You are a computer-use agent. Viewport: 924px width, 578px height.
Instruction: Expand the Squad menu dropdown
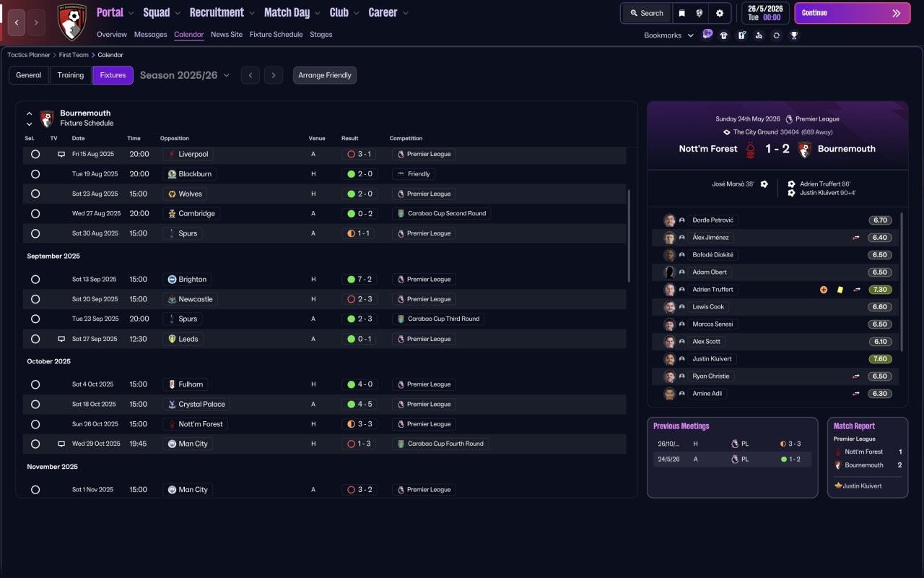click(x=178, y=13)
